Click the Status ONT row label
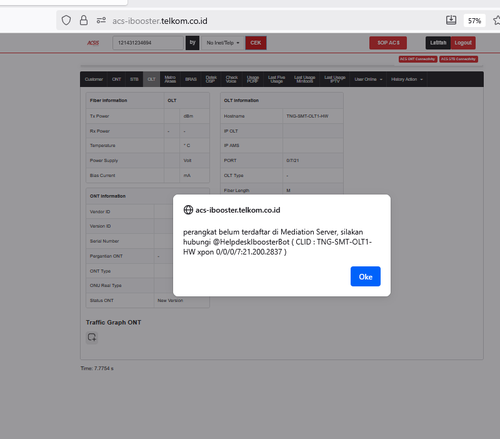 pos(101,300)
